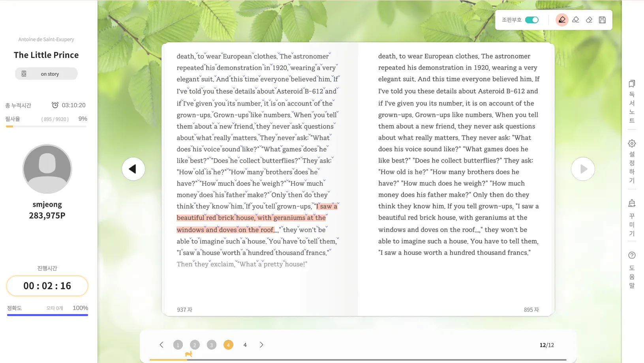This screenshot has height=363, width=644.
Task: Click the 필사율 progress bar
Action: click(x=46, y=126)
